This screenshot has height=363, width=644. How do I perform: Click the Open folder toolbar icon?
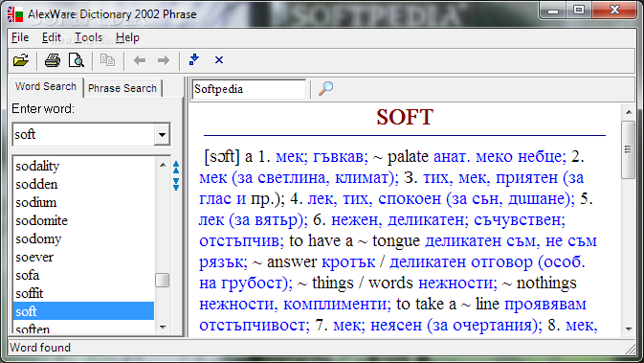click(x=21, y=60)
